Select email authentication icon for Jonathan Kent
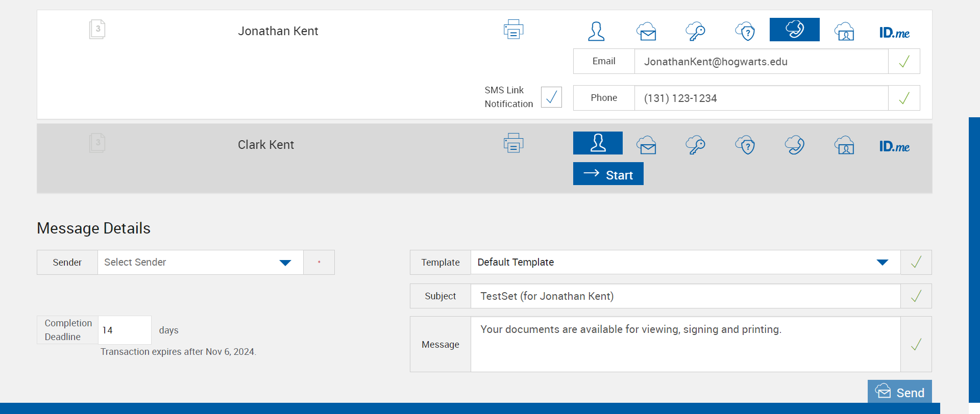Image resolution: width=980 pixels, height=414 pixels. (646, 31)
